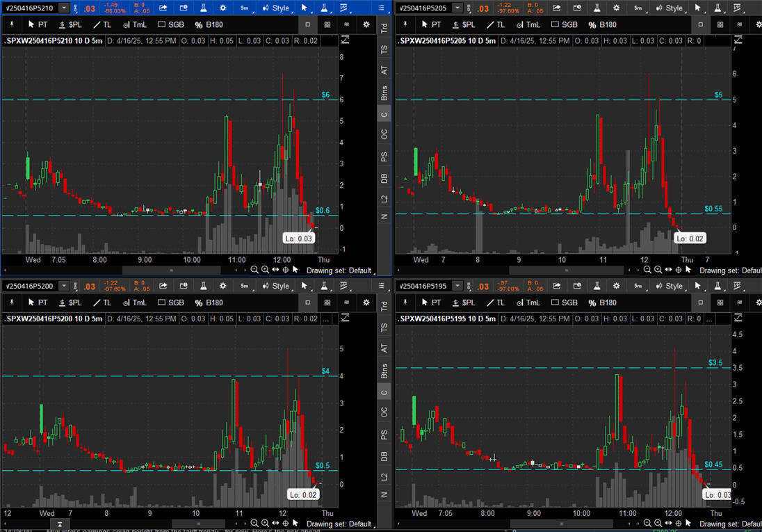Image resolution: width=762 pixels, height=532 pixels.
Task: Select the $6 price level label on P5210
Action: click(x=325, y=95)
